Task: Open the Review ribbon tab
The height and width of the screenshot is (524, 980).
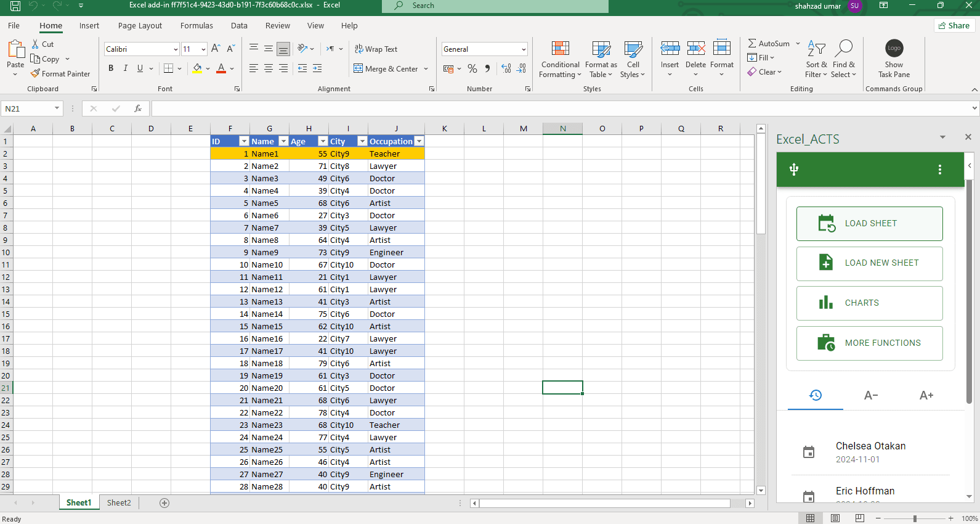Action: point(278,26)
